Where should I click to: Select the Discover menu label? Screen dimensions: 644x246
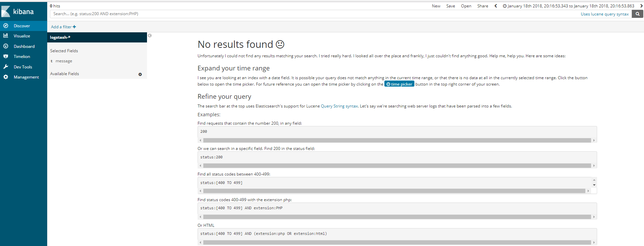22,26
